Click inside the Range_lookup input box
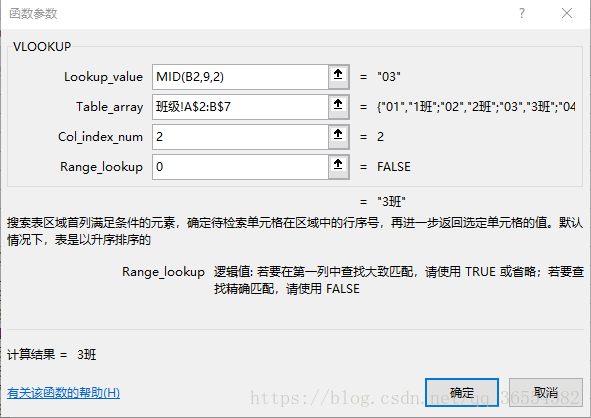Screen dimensions: 591x418 (240, 167)
